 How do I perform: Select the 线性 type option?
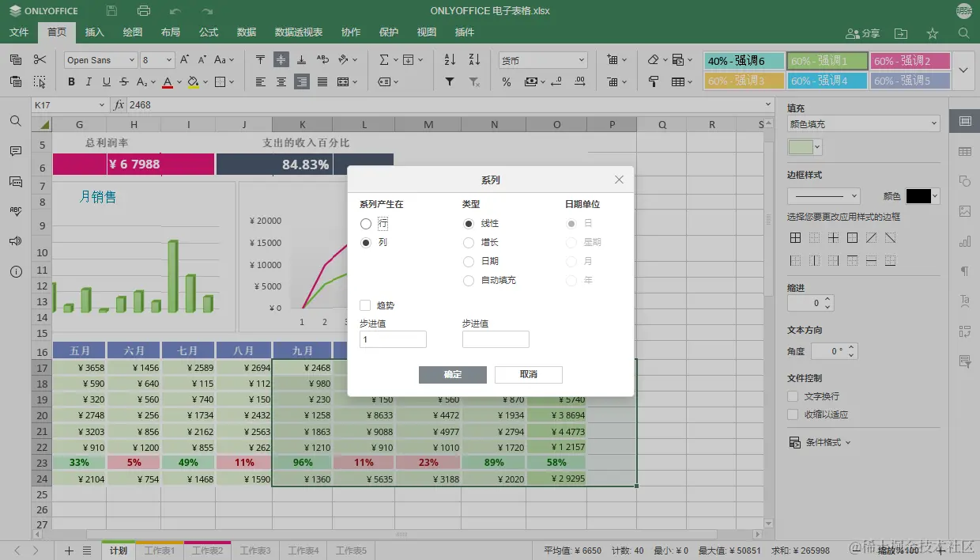point(469,224)
